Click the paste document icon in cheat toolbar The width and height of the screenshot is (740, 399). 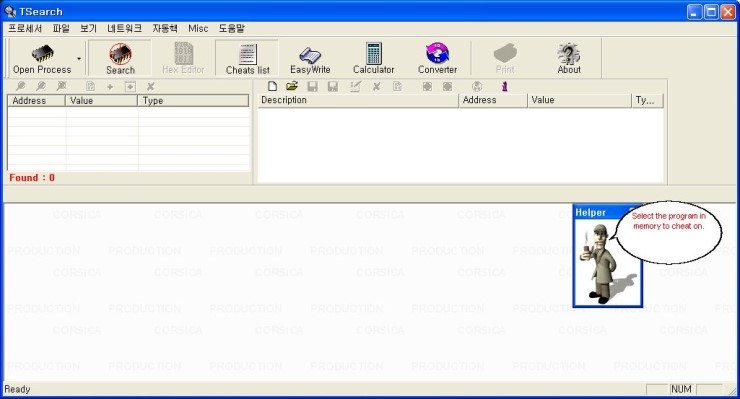397,86
